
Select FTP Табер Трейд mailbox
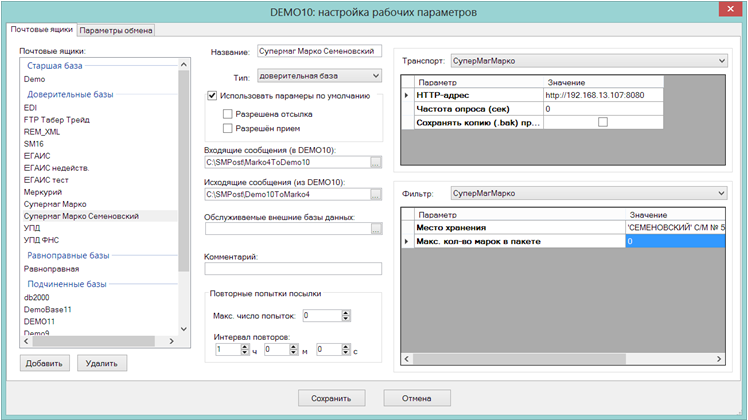coord(57,120)
